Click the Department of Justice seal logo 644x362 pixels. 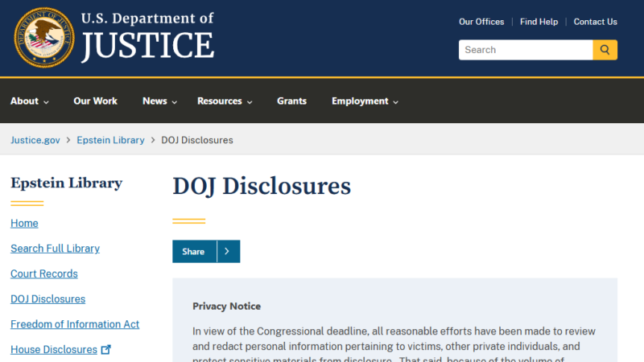[x=44, y=37]
